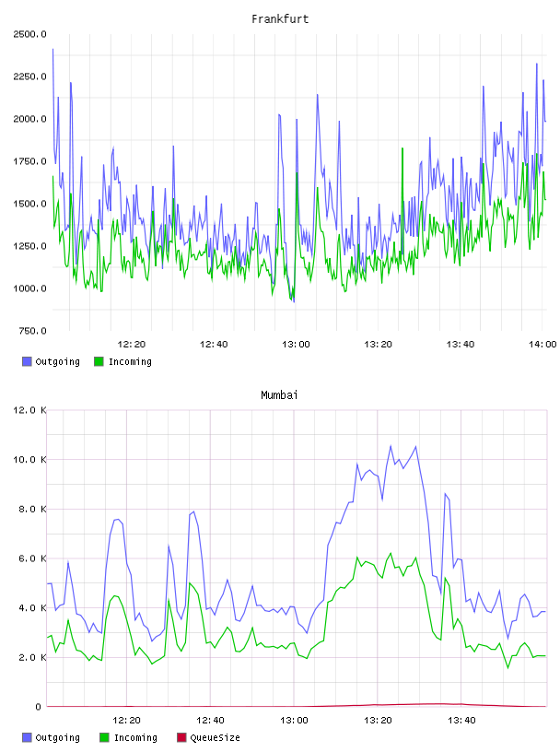Click the 1750.0 y-axis label in the Frankfurt chart
The image size is (560, 752).
29,161
